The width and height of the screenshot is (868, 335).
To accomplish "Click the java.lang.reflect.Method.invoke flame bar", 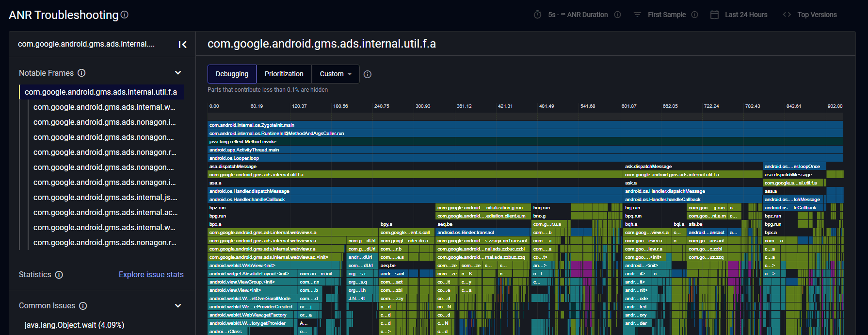I will click(x=525, y=142).
